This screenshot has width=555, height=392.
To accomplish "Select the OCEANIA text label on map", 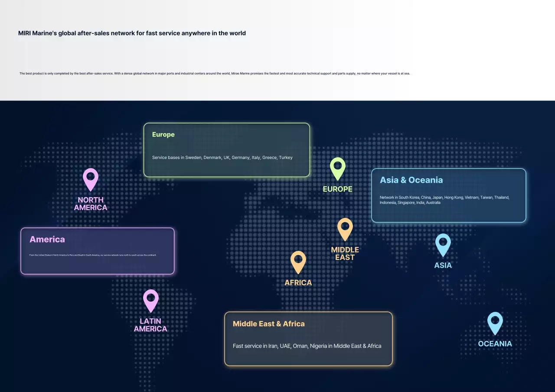I will coord(495,344).
